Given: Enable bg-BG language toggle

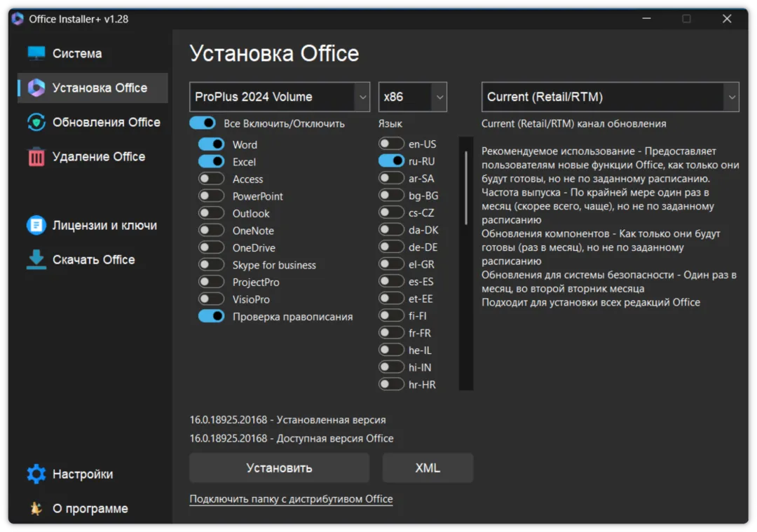Looking at the screenshot, I should click(391, 195).
